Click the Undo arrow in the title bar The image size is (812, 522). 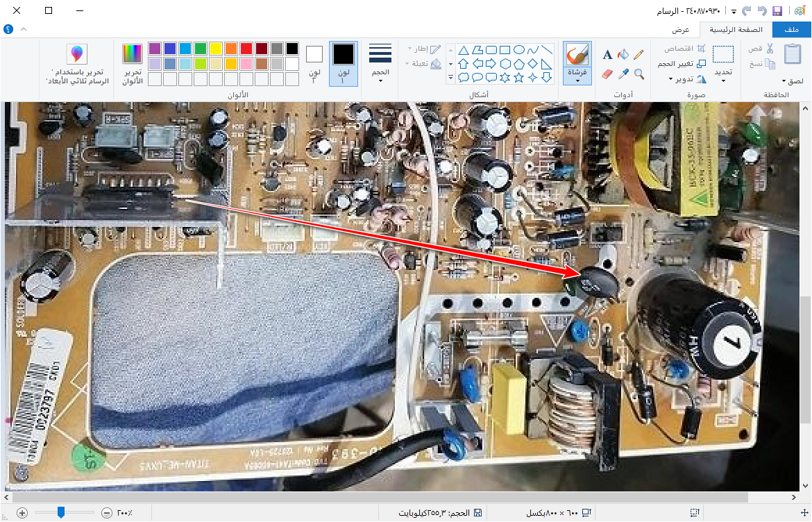[762, 11]
